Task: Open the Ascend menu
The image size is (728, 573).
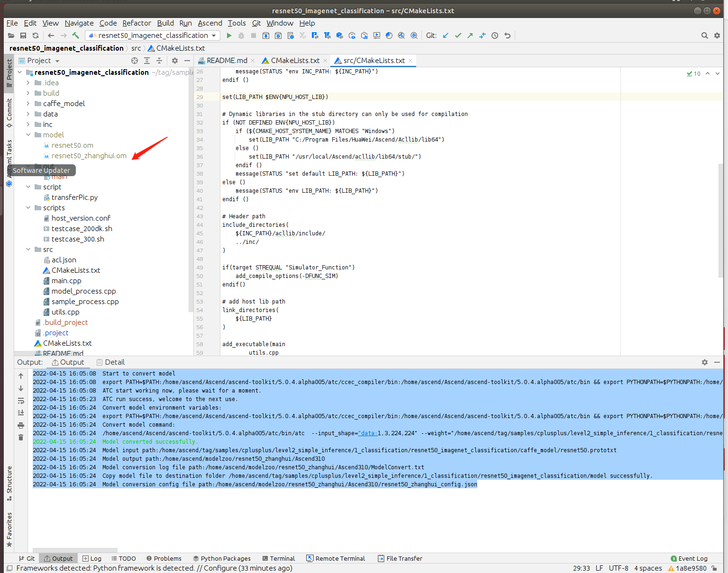Action: [x=209, y=23]
